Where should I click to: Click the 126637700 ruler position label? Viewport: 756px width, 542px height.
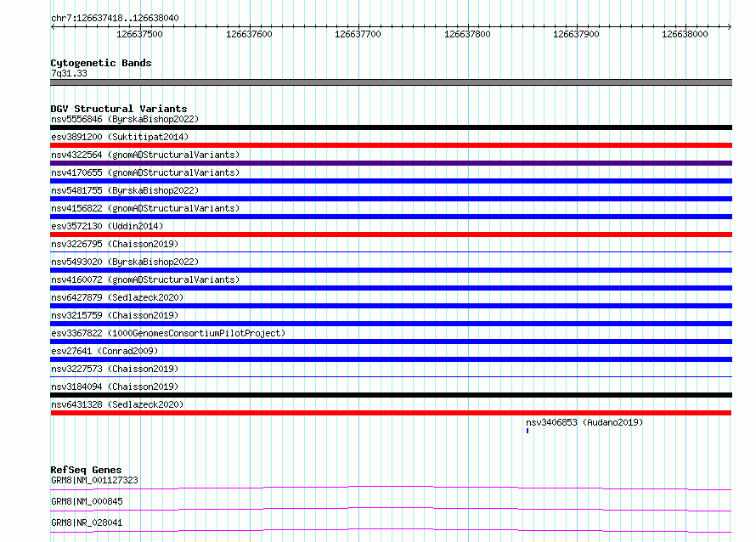(x=358, y=34)
